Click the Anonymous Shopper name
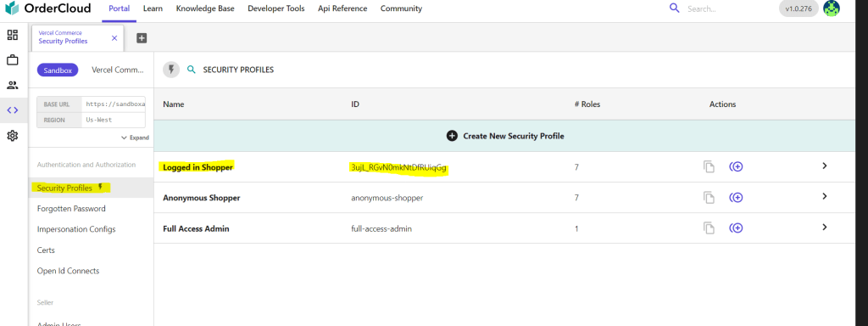 pyautogui.click(x=202, y=197)
